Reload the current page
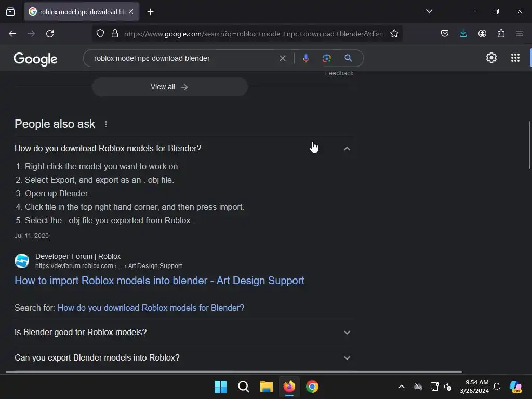 pos(50,34)
